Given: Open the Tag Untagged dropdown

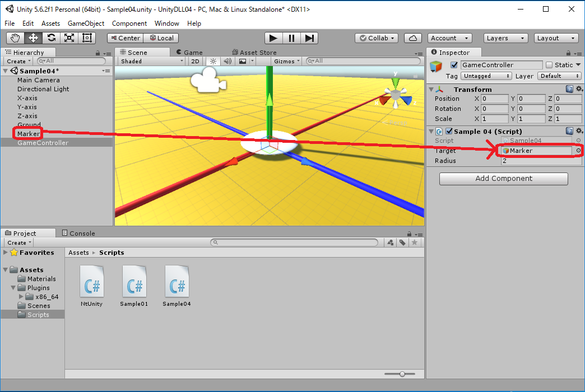Looking at the screenshot, I should (486, 76).
